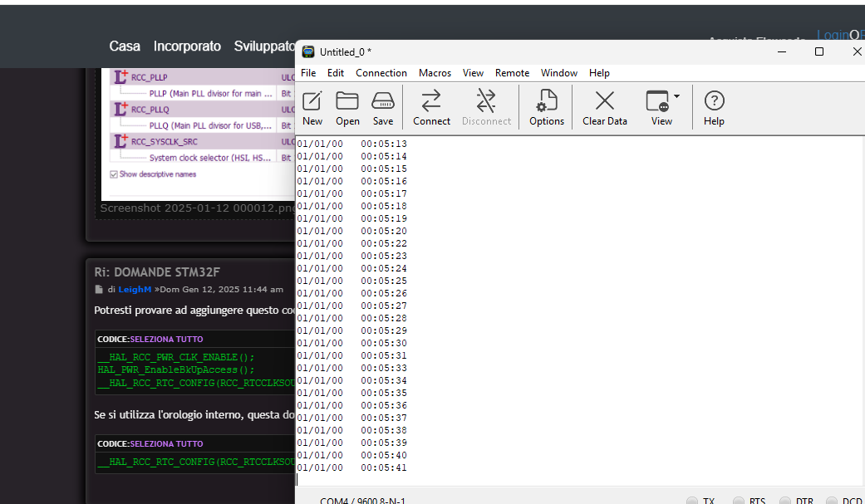Click the Login link at top right
This screenshot has height=504, width=865.
[833, 36]
